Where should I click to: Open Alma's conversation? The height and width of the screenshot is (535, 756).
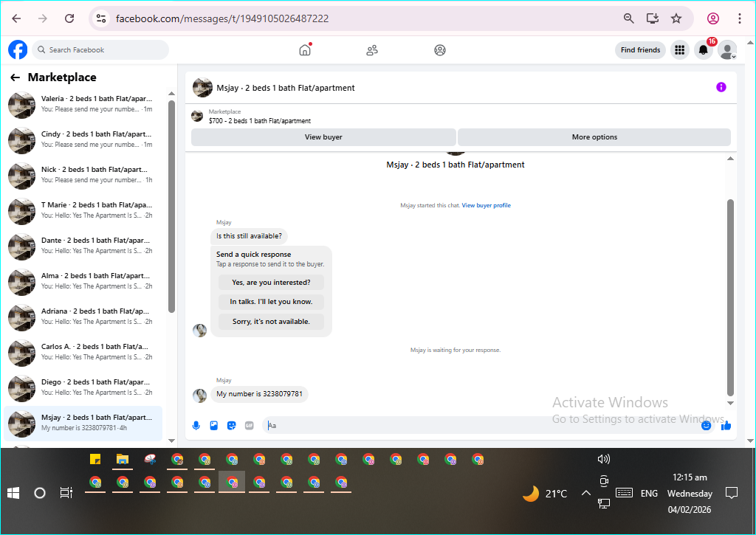click(x=83, y=282)
